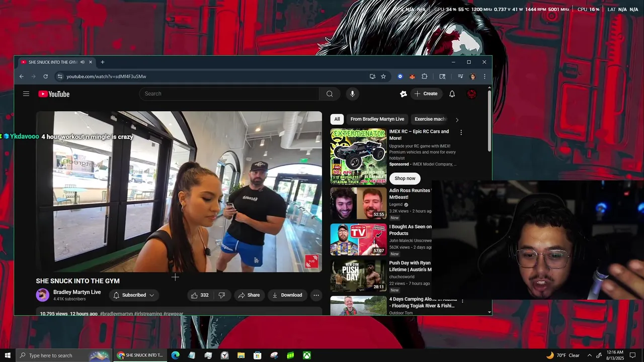
Task: Open the Chrome extensions puzzle menu
Action: (x=424, y=76)
